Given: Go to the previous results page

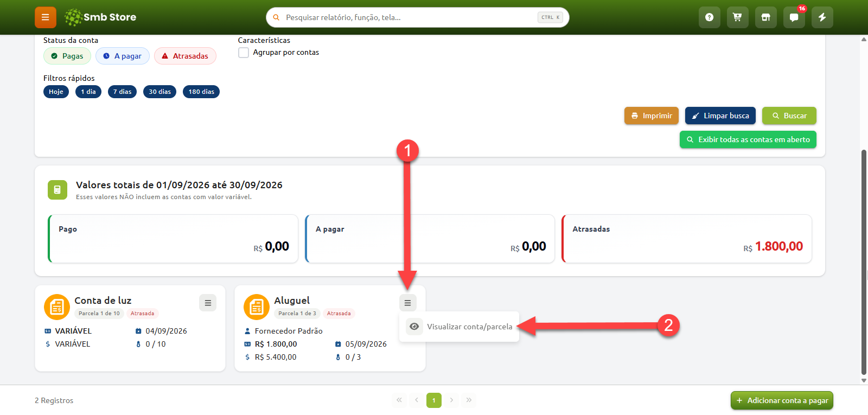Looking at the screenshot, I should (x=417, y=400).
